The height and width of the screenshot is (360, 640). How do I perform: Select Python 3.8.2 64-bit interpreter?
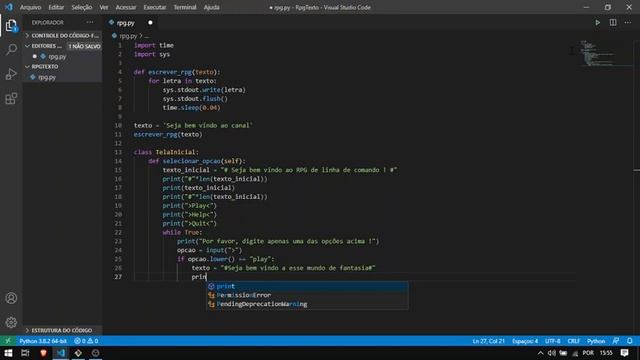pyautogui.click(x=43, y=341)
